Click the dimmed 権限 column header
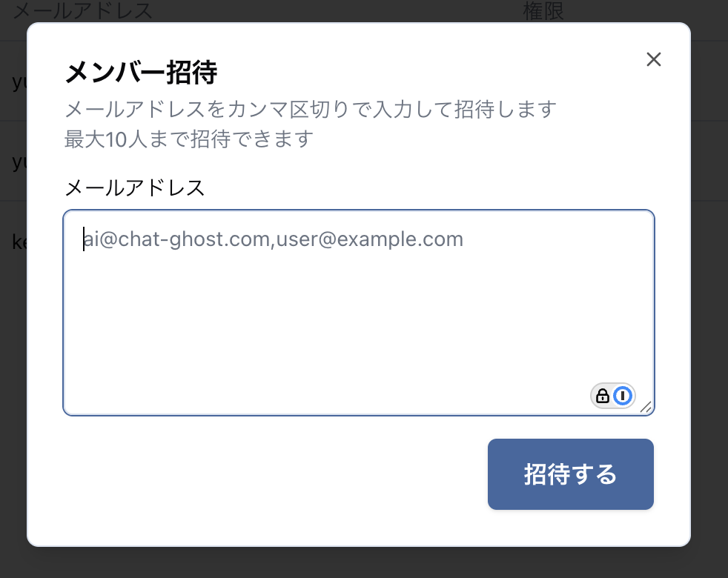Viewport: 728px width, 578px height. click(543, 10)
